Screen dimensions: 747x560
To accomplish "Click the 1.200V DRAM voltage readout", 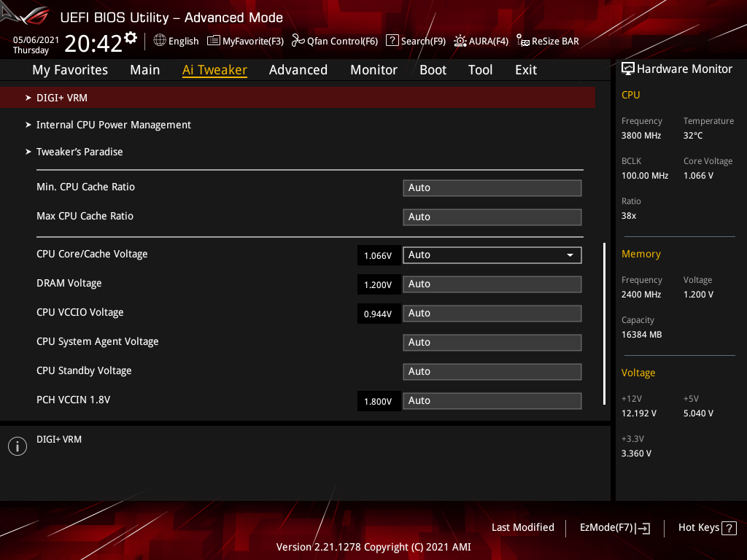I will pos(379,285).
